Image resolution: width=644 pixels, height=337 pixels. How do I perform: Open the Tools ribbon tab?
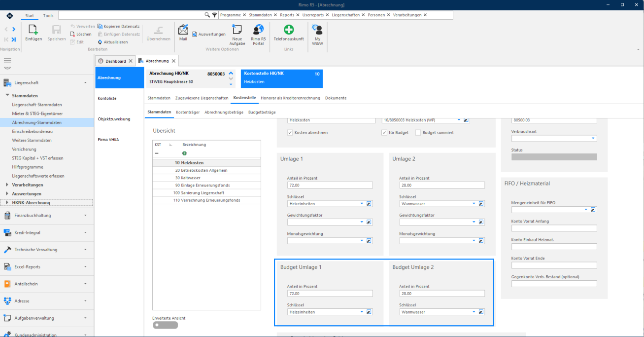(x=48, y=15)
